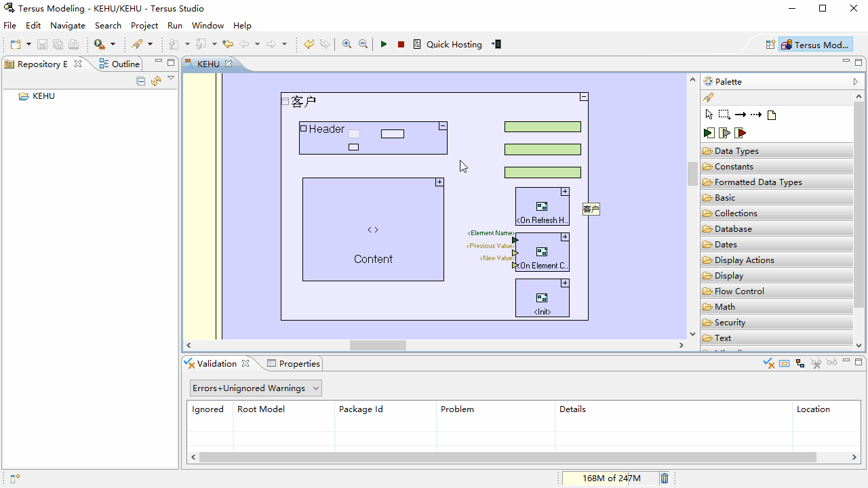Expand the Content element with plus toggle
This screenshot has height=488, width=868.
click(x=439, y=182)
